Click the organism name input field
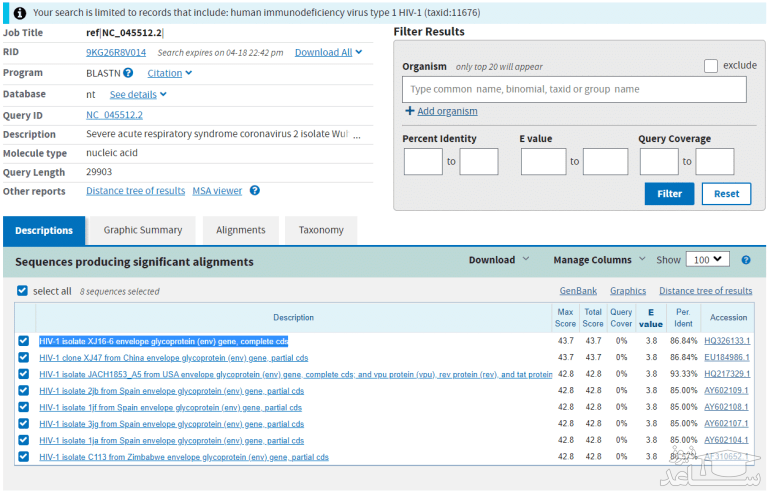Image resolution: width=768 pixels, height=493 pixels. (x=574, y=89)
